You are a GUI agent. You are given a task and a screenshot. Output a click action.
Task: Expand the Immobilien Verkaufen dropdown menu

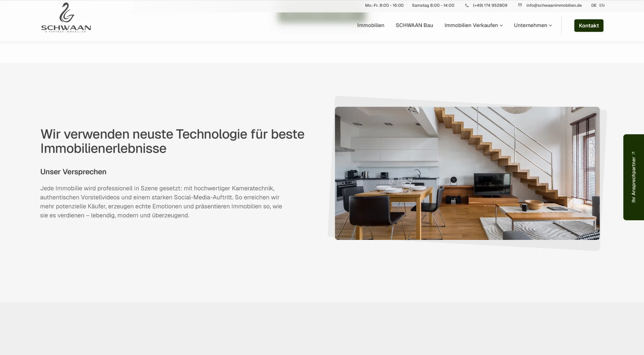pos(472,25)
